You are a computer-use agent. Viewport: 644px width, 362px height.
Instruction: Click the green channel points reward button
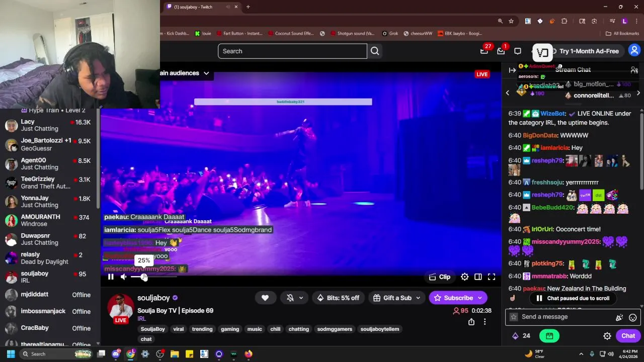(549, 336)
